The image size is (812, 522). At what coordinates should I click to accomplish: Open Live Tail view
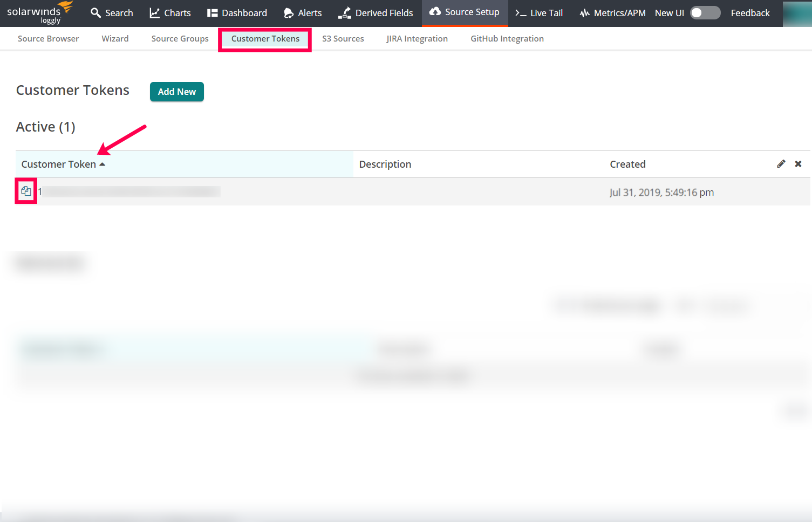tap(539, 13)
